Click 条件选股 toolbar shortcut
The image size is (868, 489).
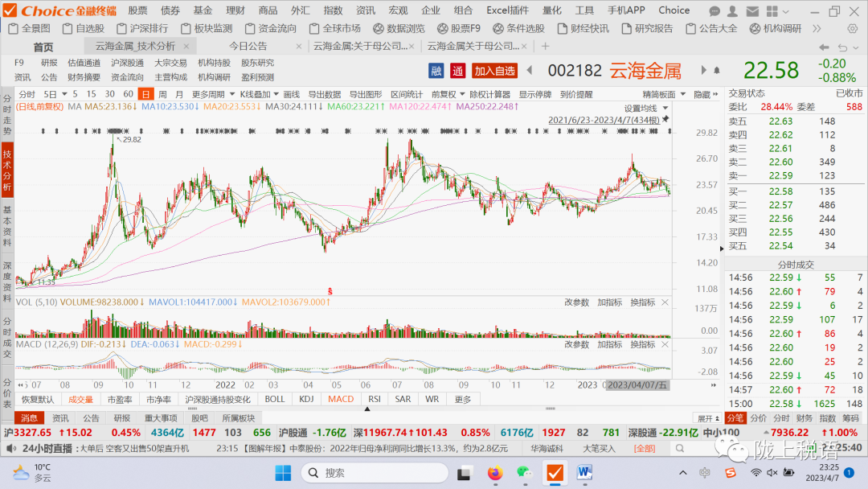518,29
